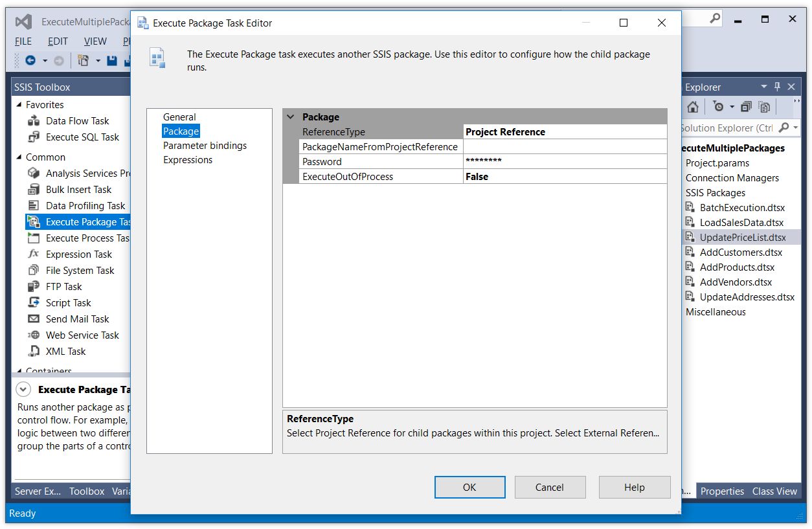Open Solution Explorer window position dropdown
This screenshot has height=529, width=812.
pyautogui.click(x=765, y=87)
